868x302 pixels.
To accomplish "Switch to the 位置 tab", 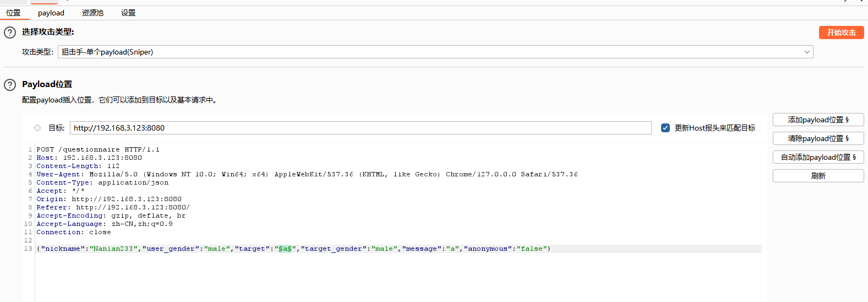I will click(x=13, y=13).
